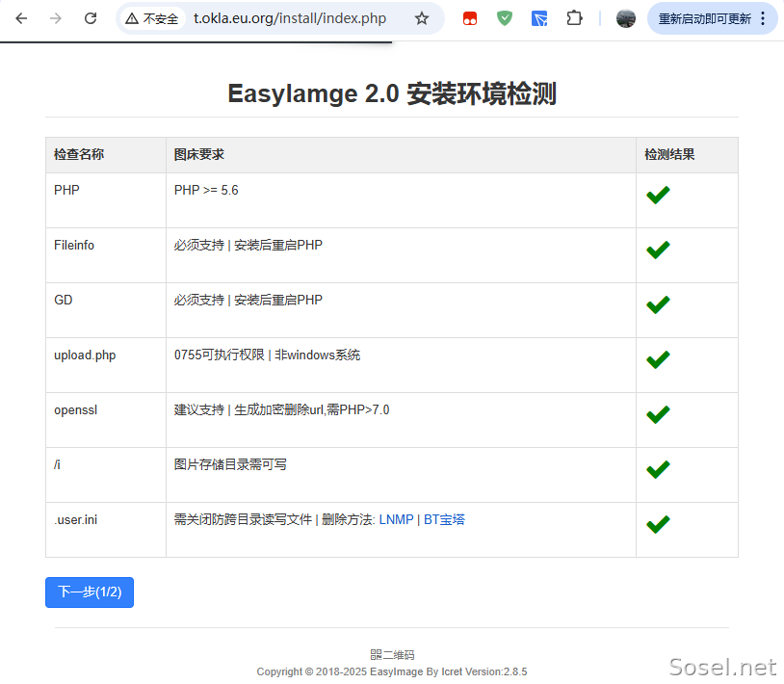Open the Extensions puzzle icon
The image size is (784, 684).
pyautogui.click(x=574, y=18)
